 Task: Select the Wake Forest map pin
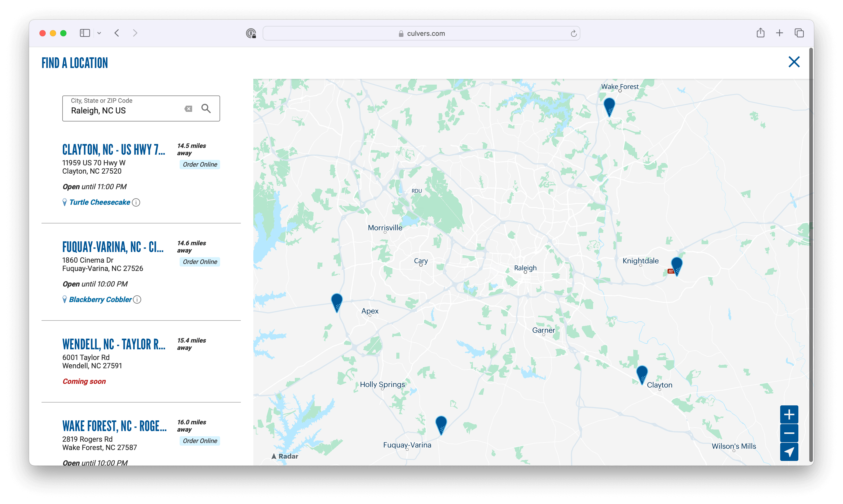[609, 107]
